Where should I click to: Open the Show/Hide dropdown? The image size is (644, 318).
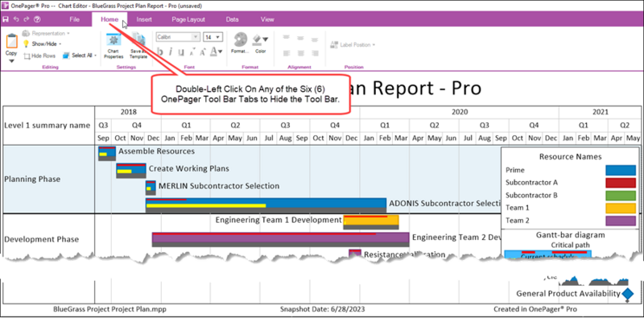(x=42, y=43)
